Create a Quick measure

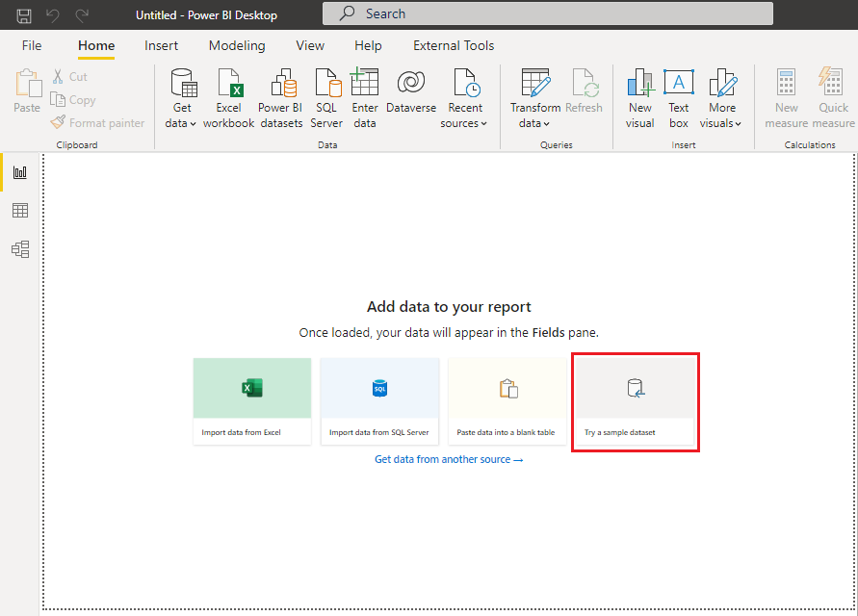[x=833, y=98]
